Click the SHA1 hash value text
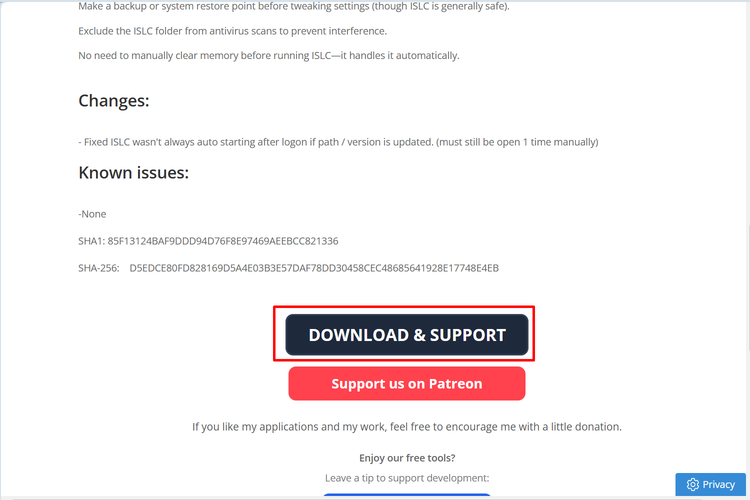The width and height of the screenshot is (750, 500). point(222,241)
